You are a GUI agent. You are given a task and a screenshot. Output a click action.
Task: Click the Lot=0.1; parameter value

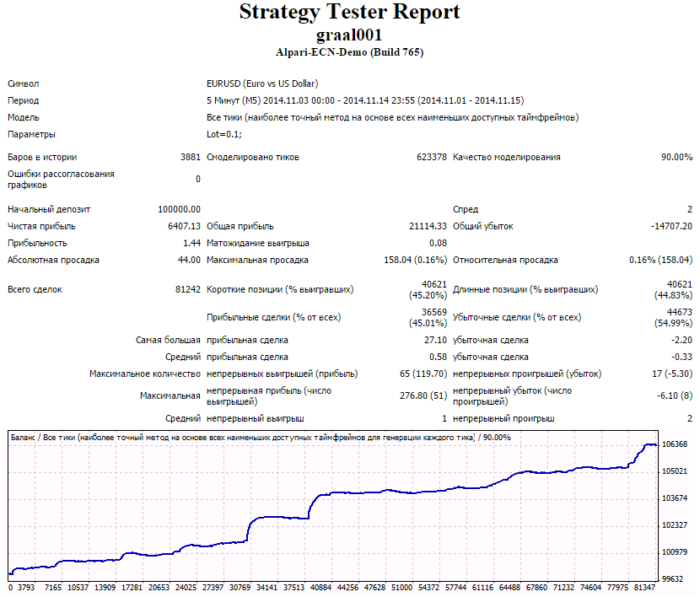point(224,134)
